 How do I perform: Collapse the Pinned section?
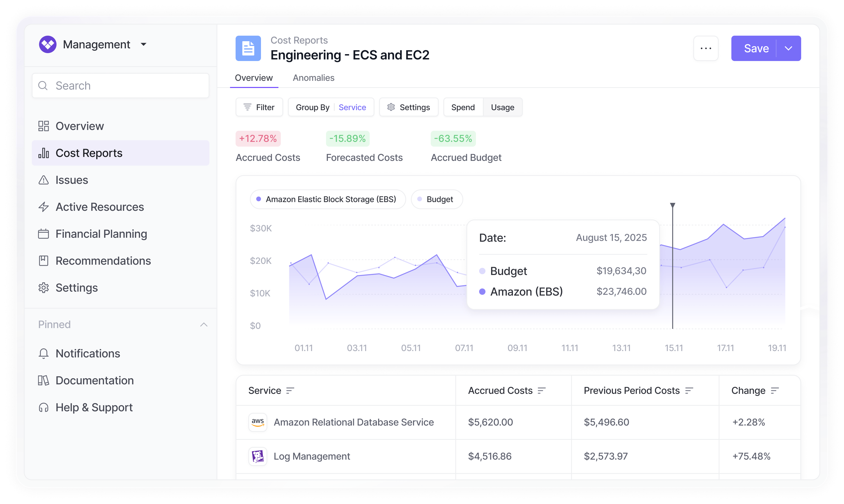[204, 325]
